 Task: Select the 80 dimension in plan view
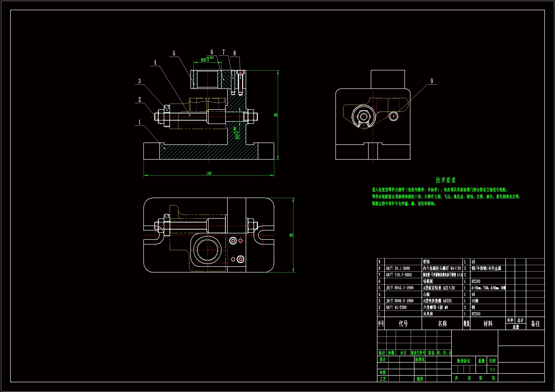click(x=291, y=235)
